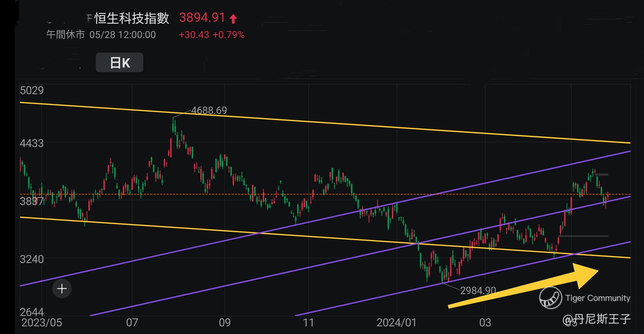This screenshot has width=644, height=334.
Task: Click the 09 month axis label
Action: pos(224,322)
